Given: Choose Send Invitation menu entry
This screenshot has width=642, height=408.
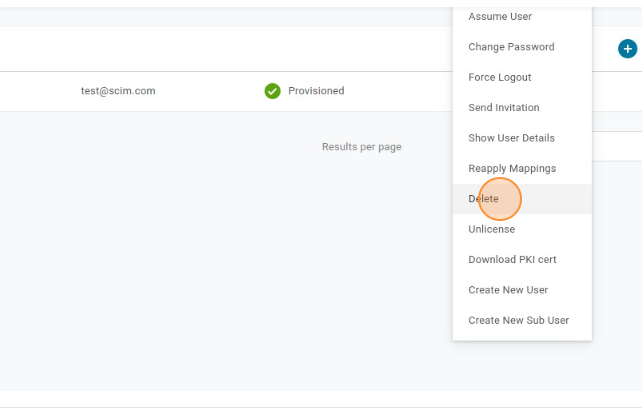Looking at the screenshot, I should tap(522, 107).
